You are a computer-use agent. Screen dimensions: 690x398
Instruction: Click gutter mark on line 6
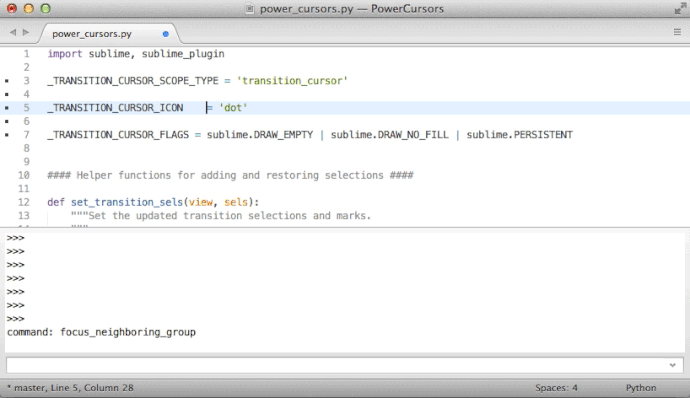click(7, 121)
